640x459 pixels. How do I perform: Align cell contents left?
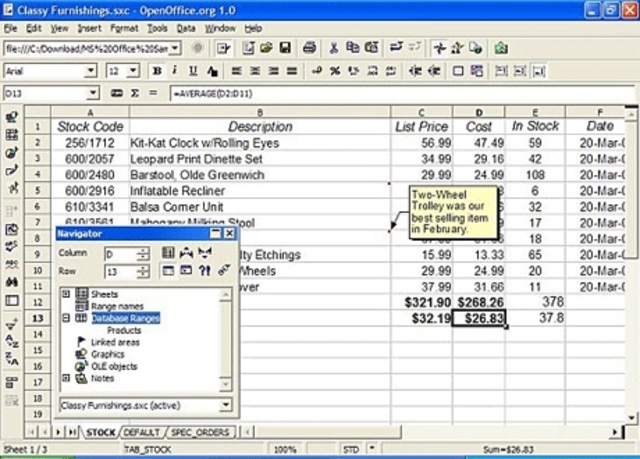coord(236,71)
